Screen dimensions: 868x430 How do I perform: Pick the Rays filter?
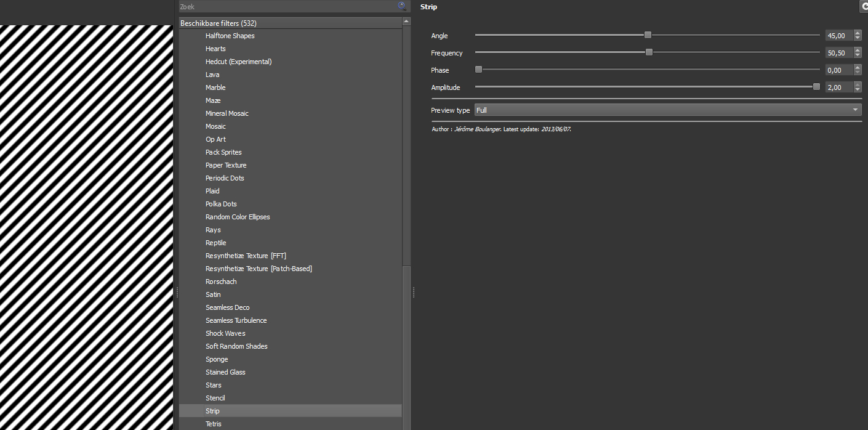point(213,230)
